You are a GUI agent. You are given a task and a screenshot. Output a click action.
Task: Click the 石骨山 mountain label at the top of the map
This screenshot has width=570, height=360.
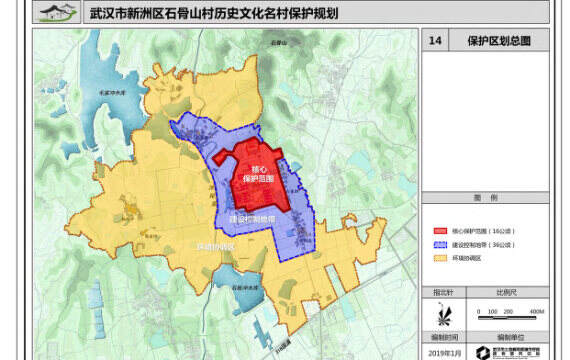[x=279, y=43]
